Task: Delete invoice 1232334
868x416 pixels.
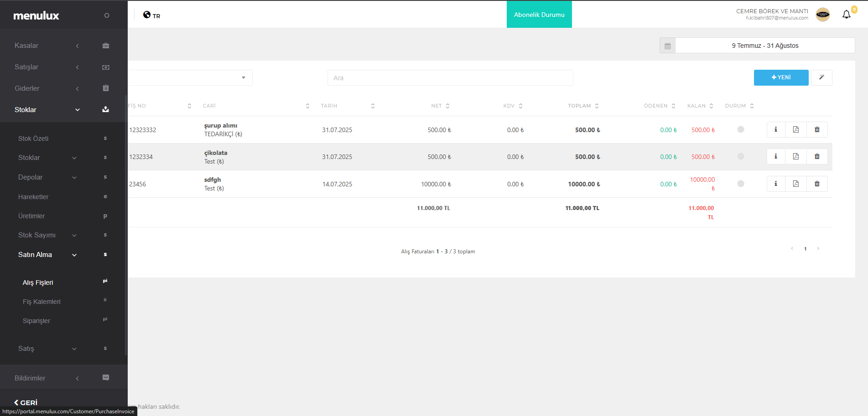Action: coord(817,156)
